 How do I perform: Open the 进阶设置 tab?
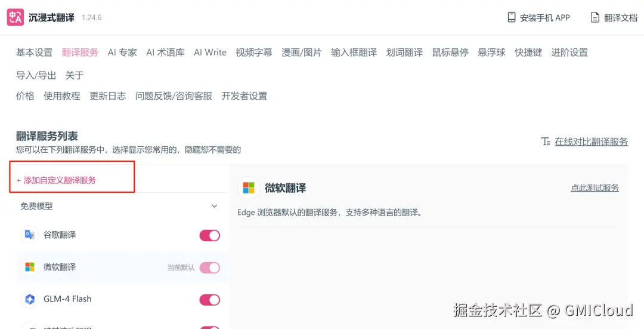(x=569, y=52)
